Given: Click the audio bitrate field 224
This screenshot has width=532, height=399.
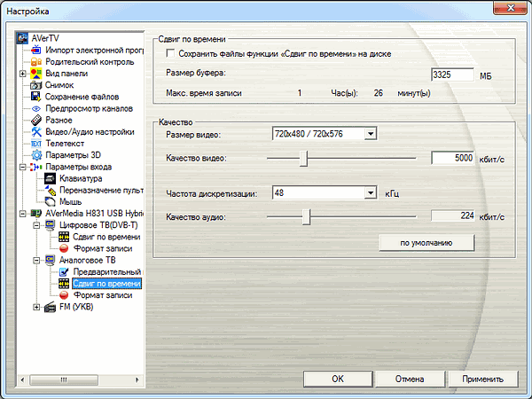Looking at the screenshot, I should tap(452, 215).
